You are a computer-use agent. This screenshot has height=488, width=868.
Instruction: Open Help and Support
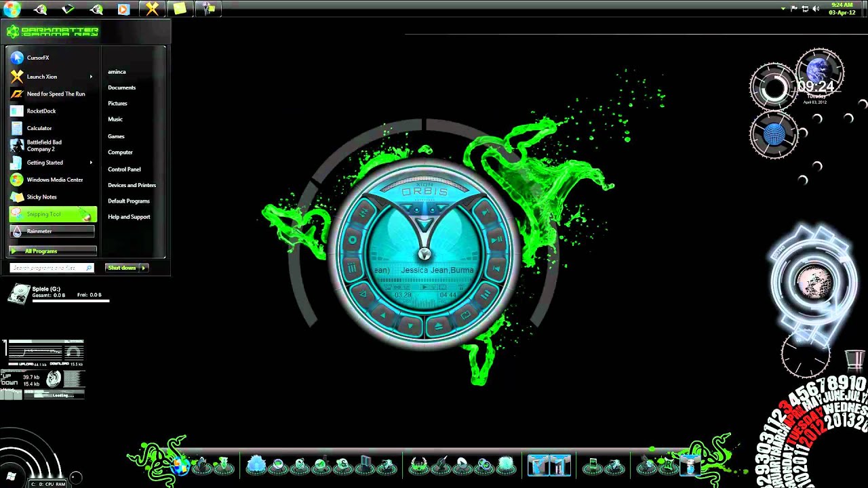coord(129,217)
